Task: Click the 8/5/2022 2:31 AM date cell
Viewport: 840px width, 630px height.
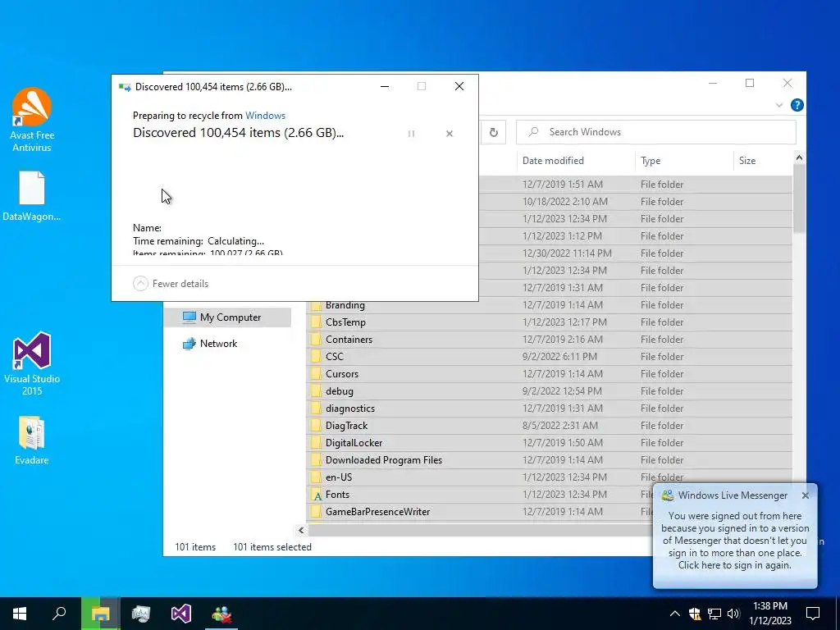Action: pos(559,426)
